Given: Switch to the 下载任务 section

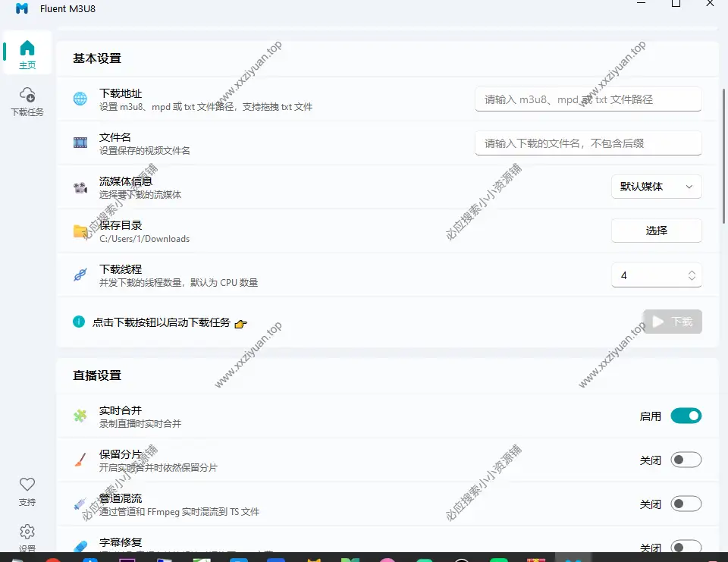Looking at the screenshot, I should click(27, 101).
